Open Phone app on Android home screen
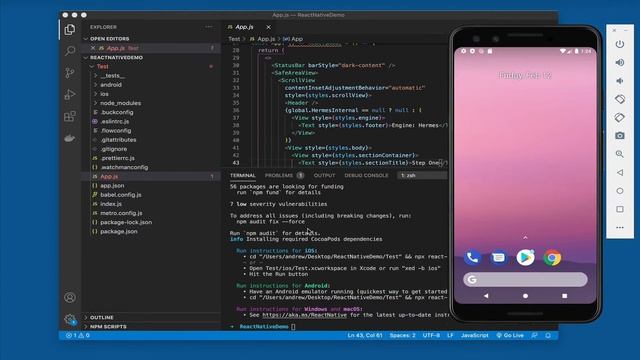 click(472, 258)
